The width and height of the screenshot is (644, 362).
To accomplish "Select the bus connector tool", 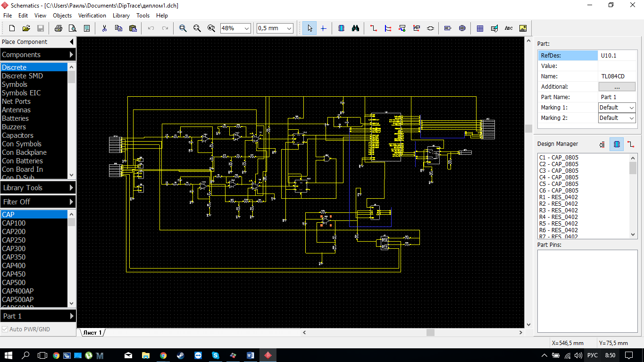I will (x=402, y=28).
